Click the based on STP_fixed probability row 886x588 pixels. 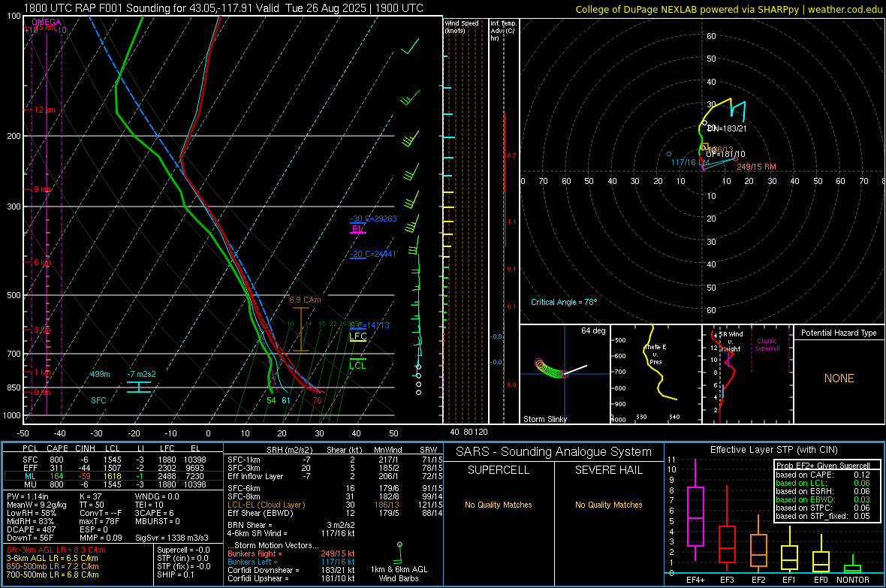click(x=823, y=516)
